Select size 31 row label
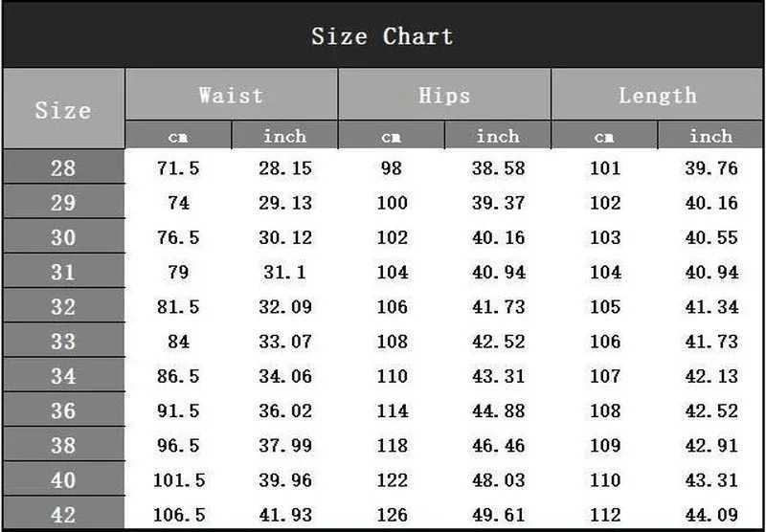This screenshot has width=766, height=532. point(63,272)
